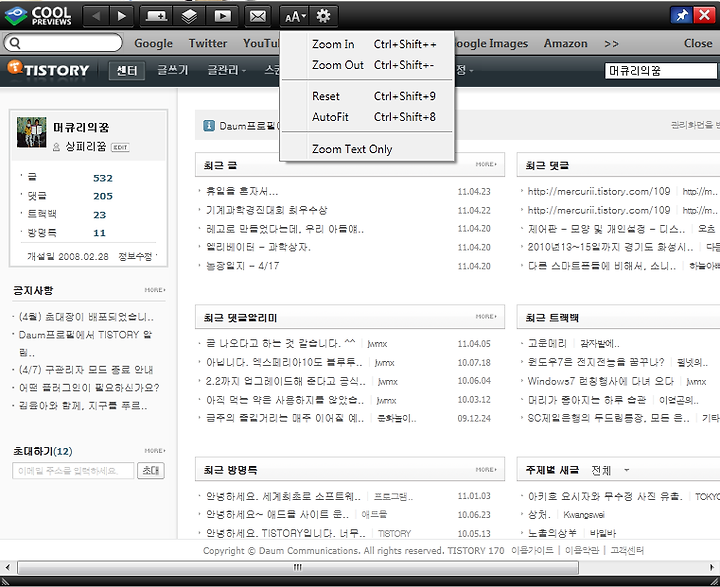Click MORE in 최근 댓글알리미 header
The width and height of the screenshot is (720, 587).
point(486,317)
